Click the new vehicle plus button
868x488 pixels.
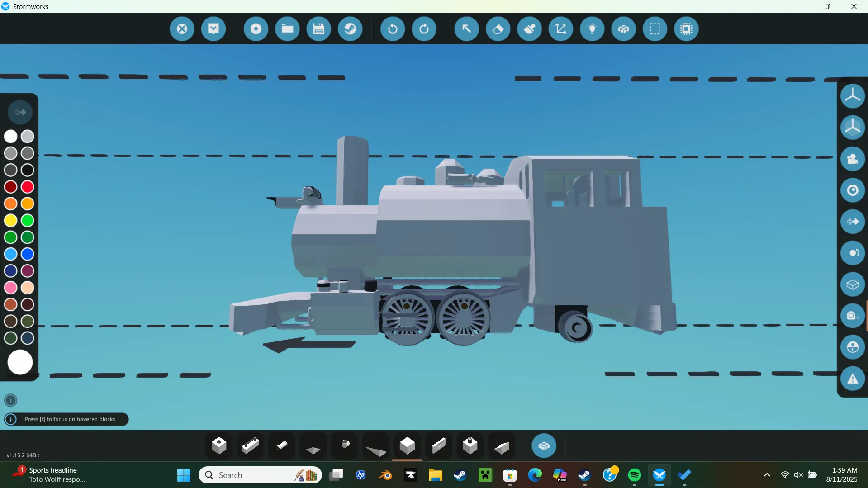coord(256,29)
